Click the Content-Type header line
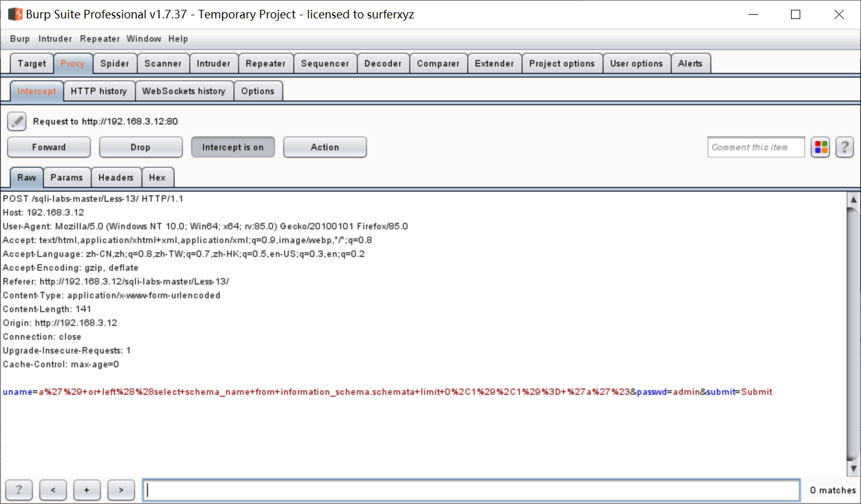861x504 pixels. 112,295
